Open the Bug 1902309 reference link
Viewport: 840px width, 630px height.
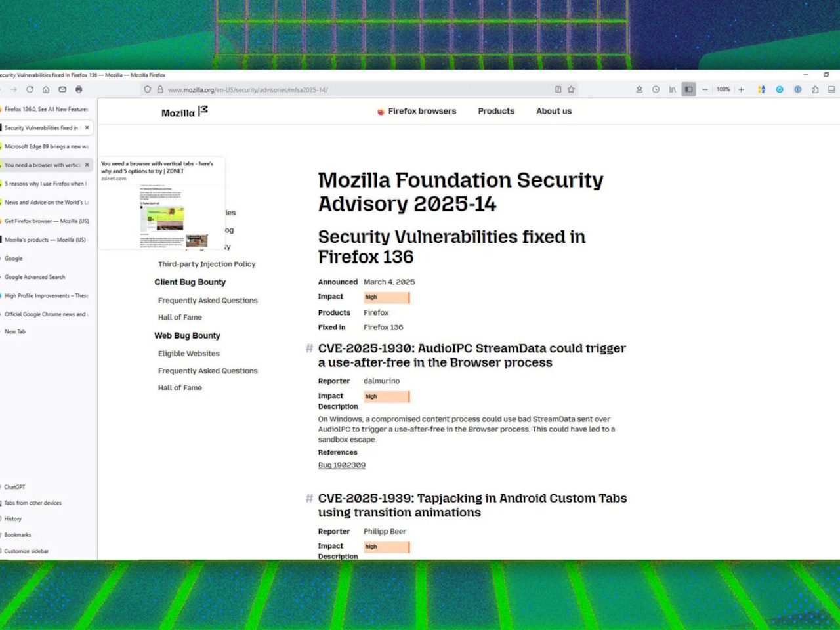(342, 465)
